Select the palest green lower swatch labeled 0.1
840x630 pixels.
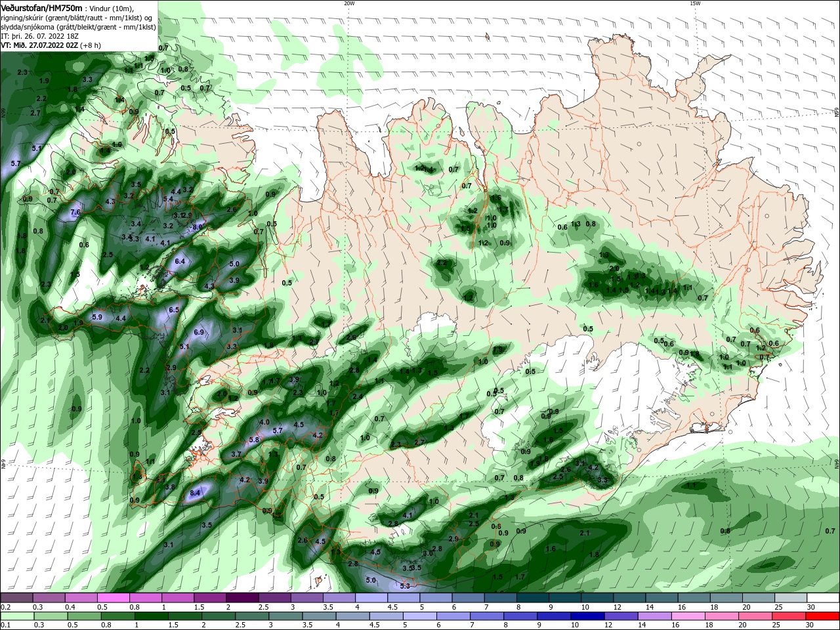click(18, 616)
